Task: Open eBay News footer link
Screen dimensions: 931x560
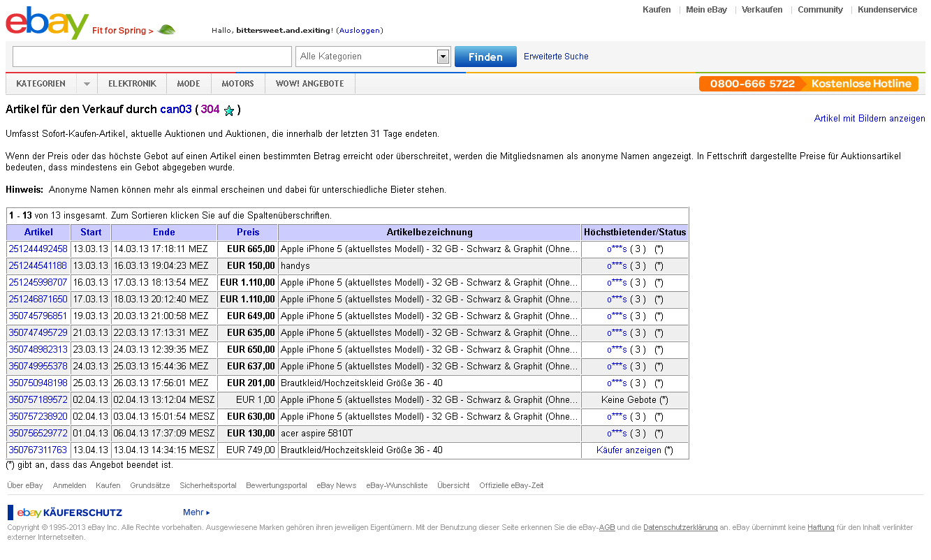Action: click(x=337, y=485)
